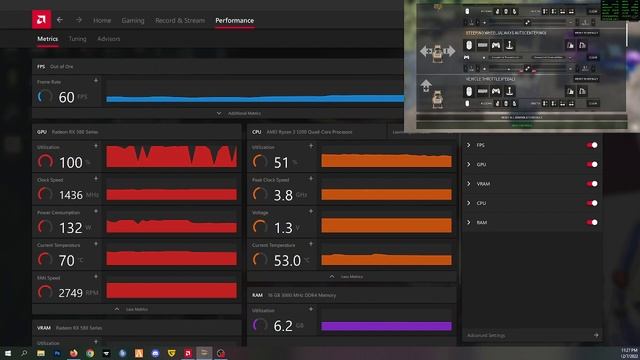Select joystick input in overlay steering wheel row
Screen dimensions: 640x360
509,45
